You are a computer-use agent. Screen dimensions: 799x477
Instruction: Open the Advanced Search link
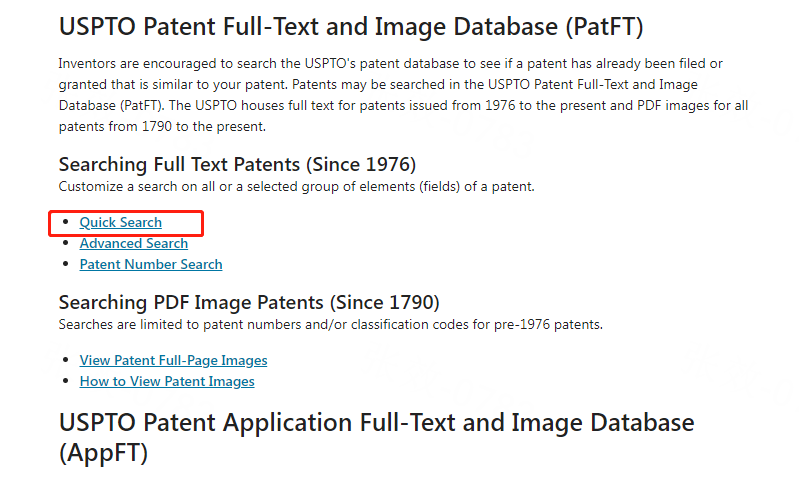(134, 244)
